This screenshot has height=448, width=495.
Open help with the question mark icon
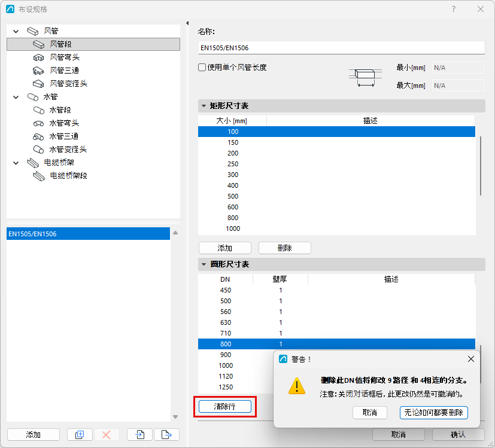pos(454,9)
